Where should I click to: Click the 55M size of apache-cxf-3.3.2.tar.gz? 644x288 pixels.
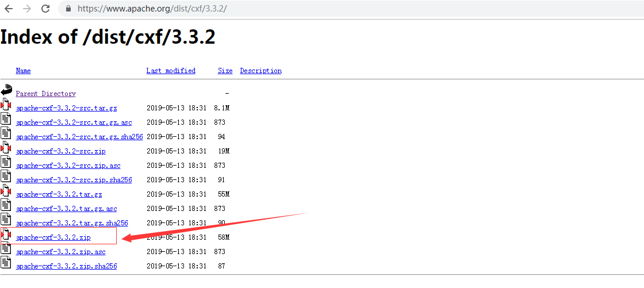[224, 194]
